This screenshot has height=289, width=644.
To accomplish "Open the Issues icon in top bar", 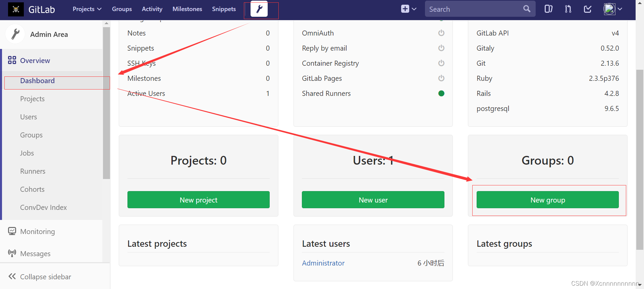I will click(548, 9).
